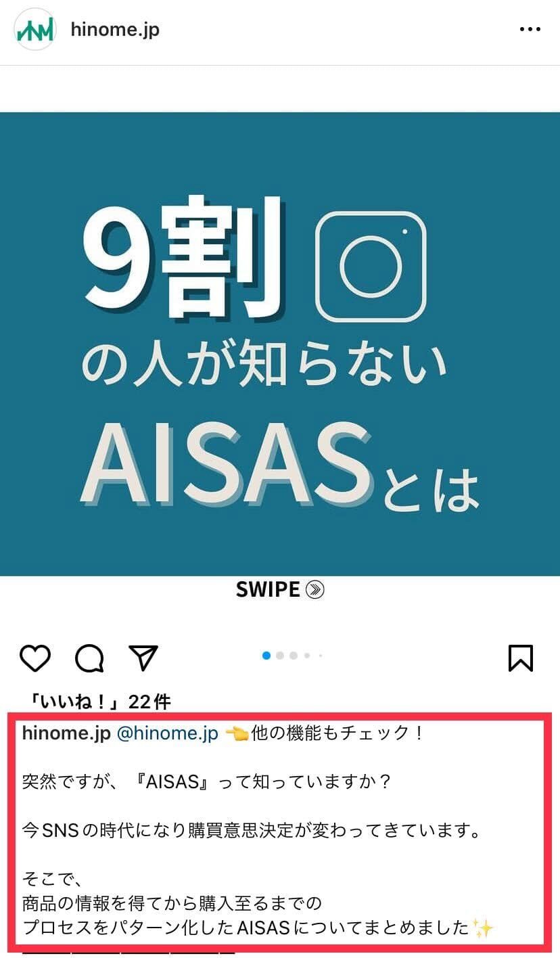Open the three-dot more options menu
The image size is (560, 958).
point(530,30)
